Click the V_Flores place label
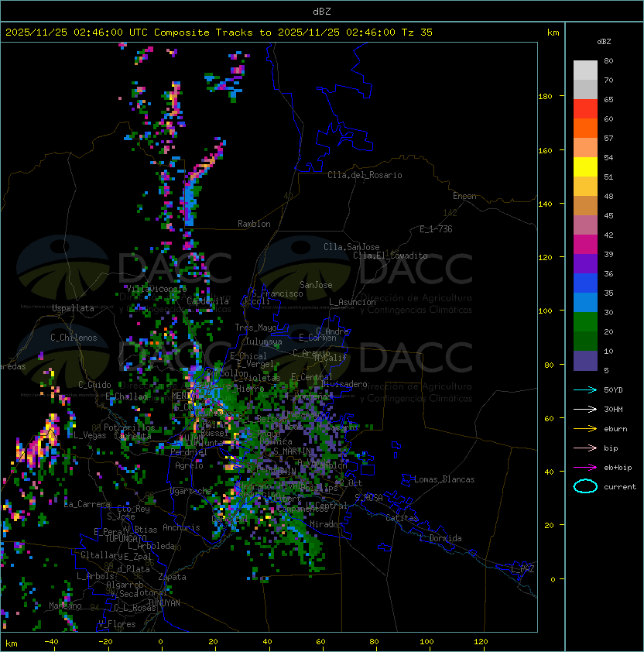This screenshot has height=652, width=644. coord(117,624)
